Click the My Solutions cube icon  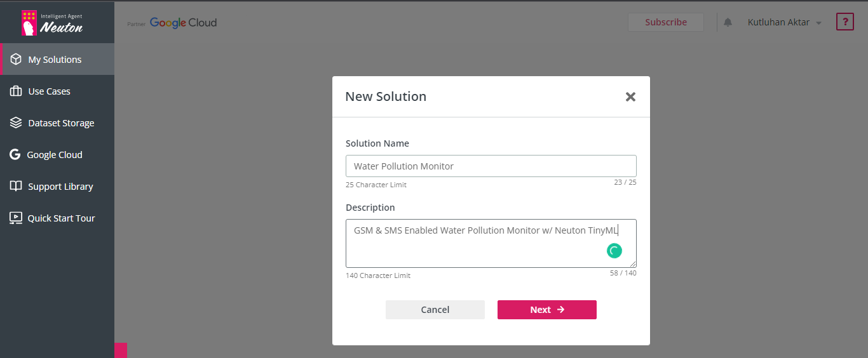pos(16,59)
